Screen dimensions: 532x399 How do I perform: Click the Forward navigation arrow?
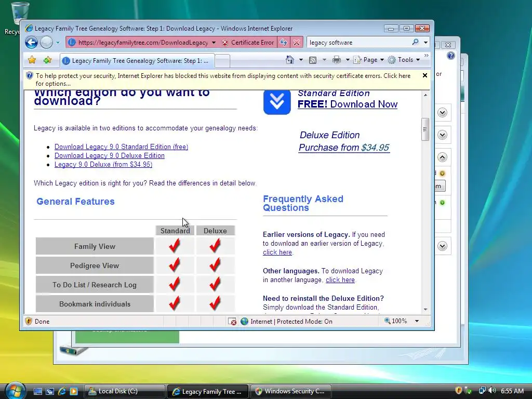tap(46, 43)
